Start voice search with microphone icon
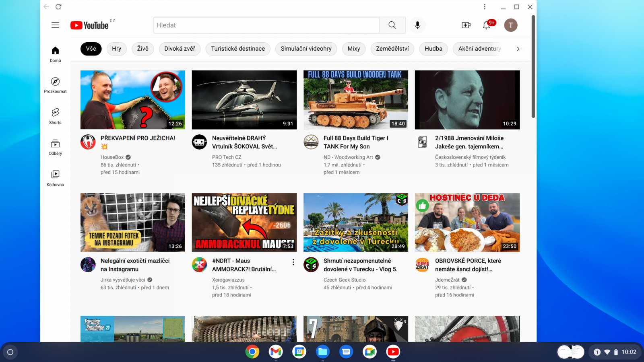This screenshot has width=644, height=362. pos(417,25)
